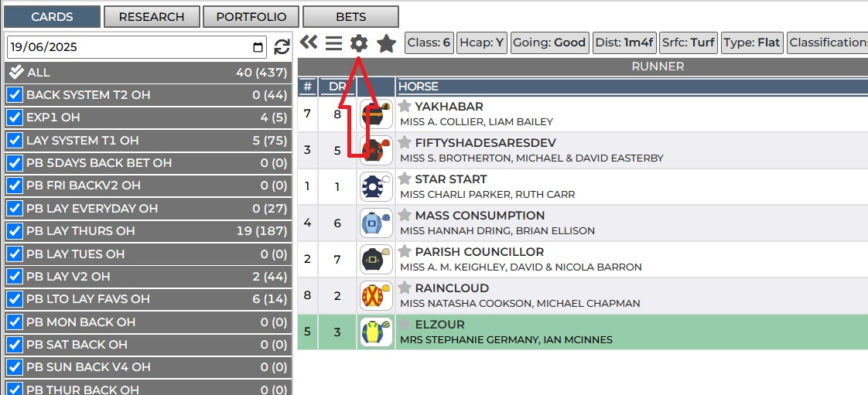Click the ALL row count 40 (437)

tap(261, 73)
